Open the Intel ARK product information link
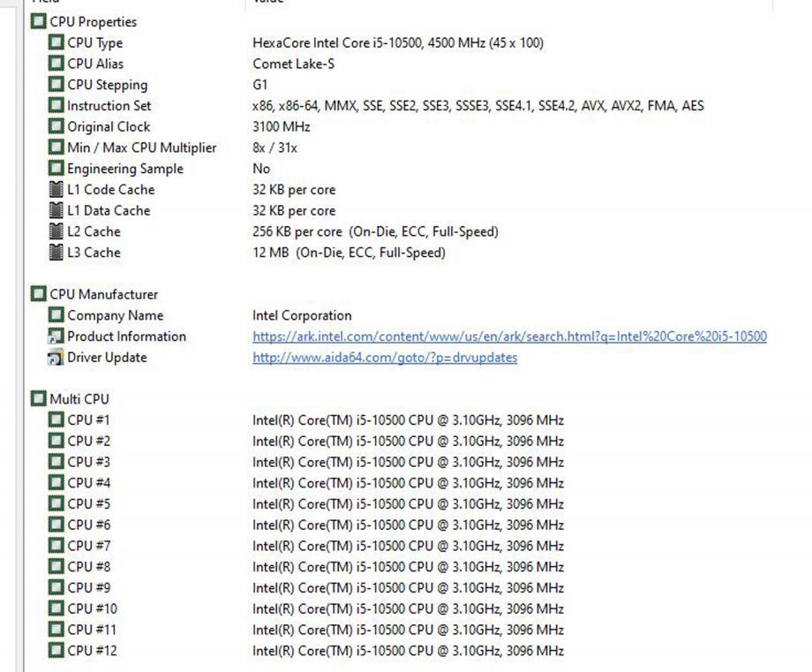Viewport: 812px width, 672px height. (x=509, y=336)
